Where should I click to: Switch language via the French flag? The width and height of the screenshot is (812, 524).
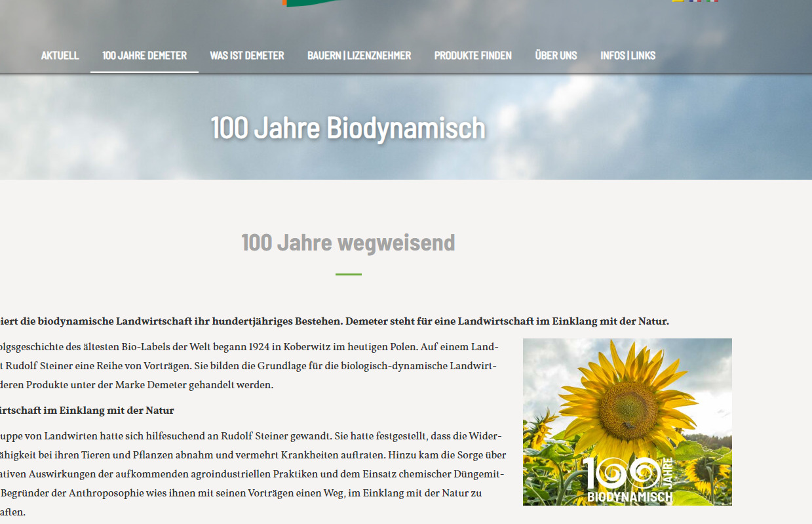click(x=695, y=1)
